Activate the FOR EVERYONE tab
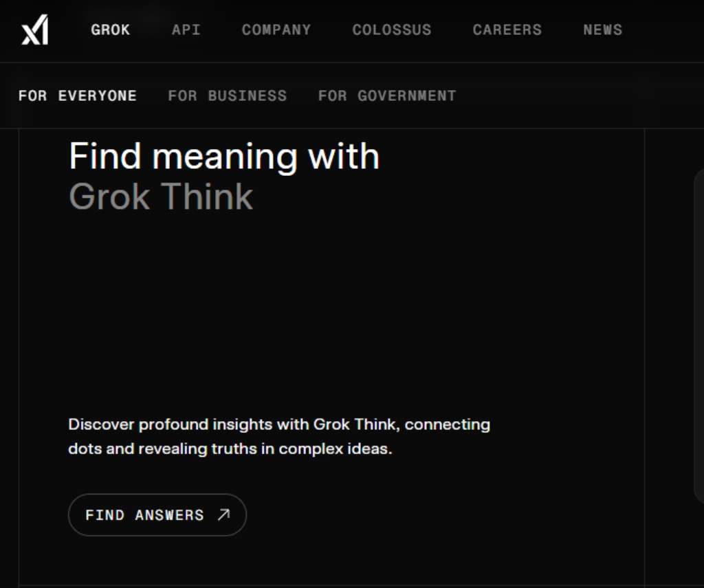704x588 pixels. (77, 95)
